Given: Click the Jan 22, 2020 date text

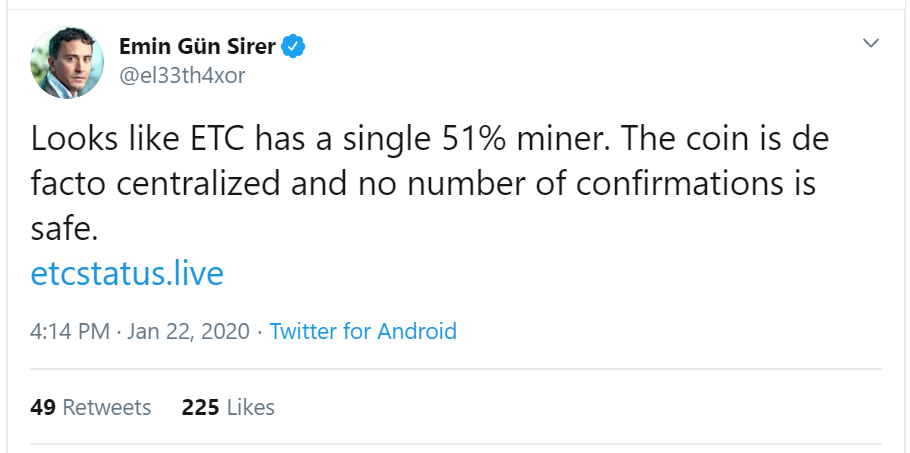Looking at the screenshot, I should click(x=189, y=332).
